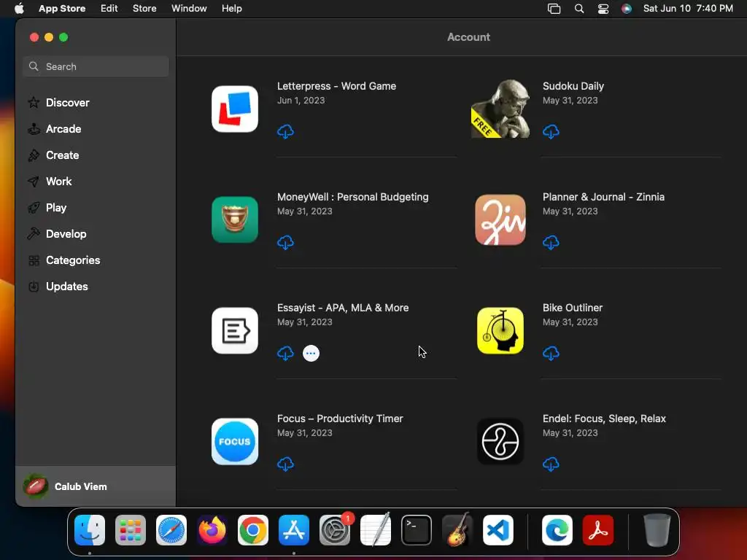Download Letterpress - Word Game from cloud

coord(285,131)
